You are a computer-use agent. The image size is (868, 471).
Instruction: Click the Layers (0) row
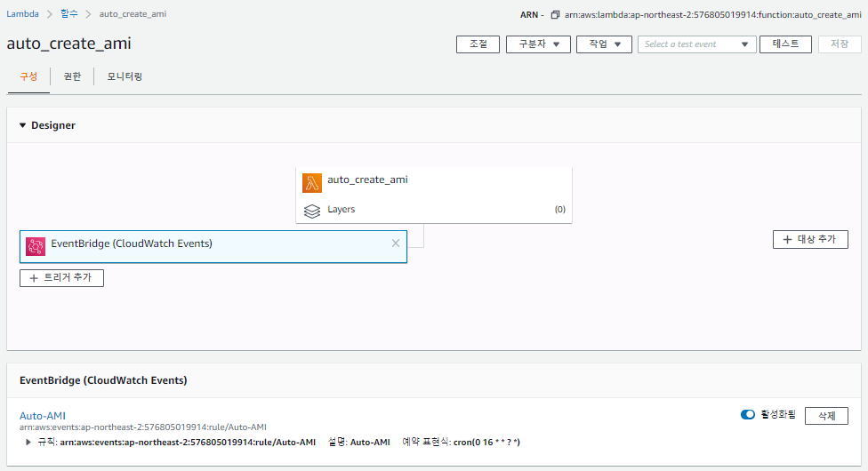tap(433, 210)
